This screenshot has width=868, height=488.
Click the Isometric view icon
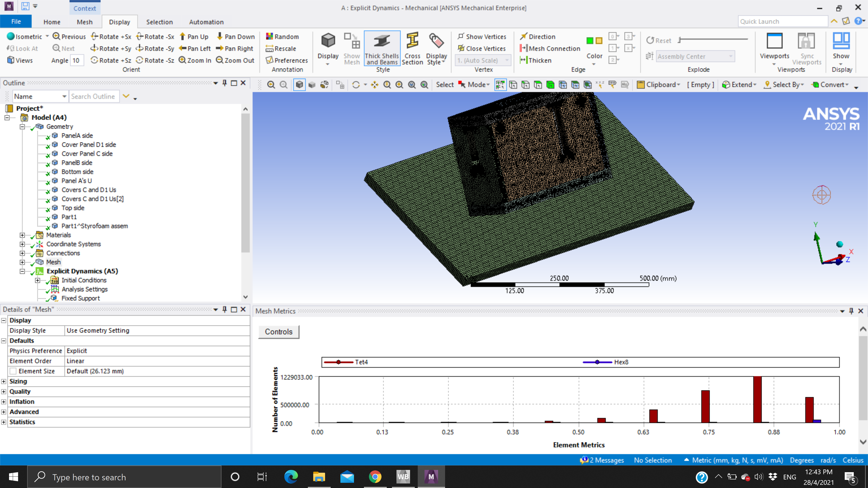[11, 36]
